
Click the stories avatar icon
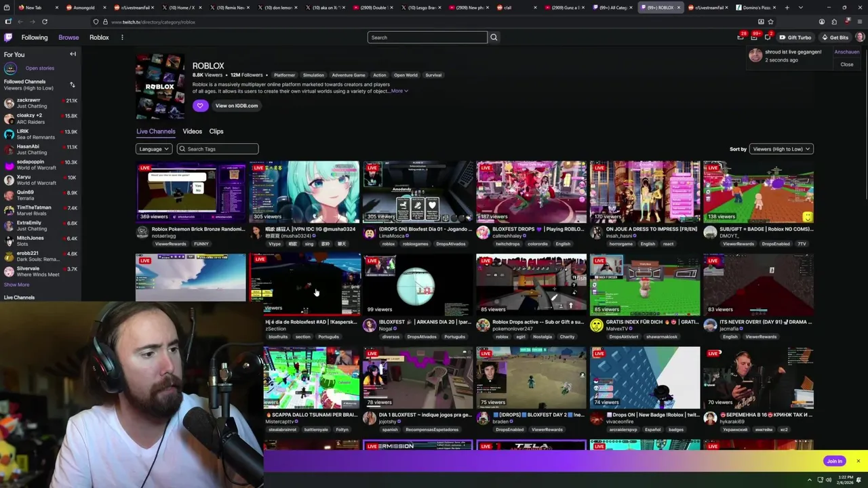pos(10,68)
